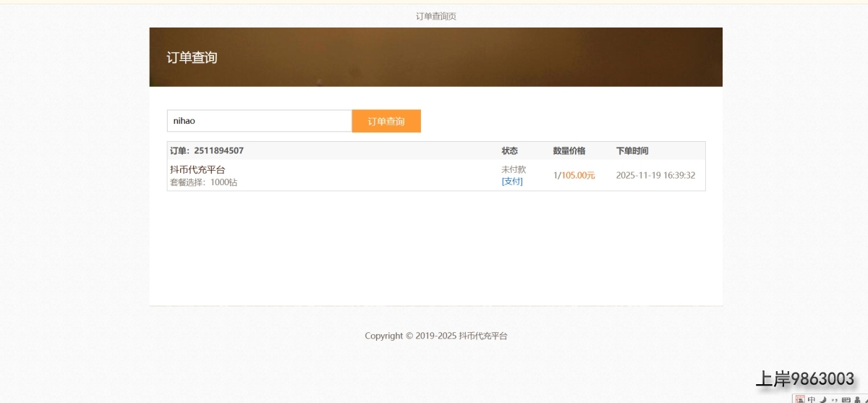
Task: Click the half-moon full/half-width icon
Action: pos(823,399)
